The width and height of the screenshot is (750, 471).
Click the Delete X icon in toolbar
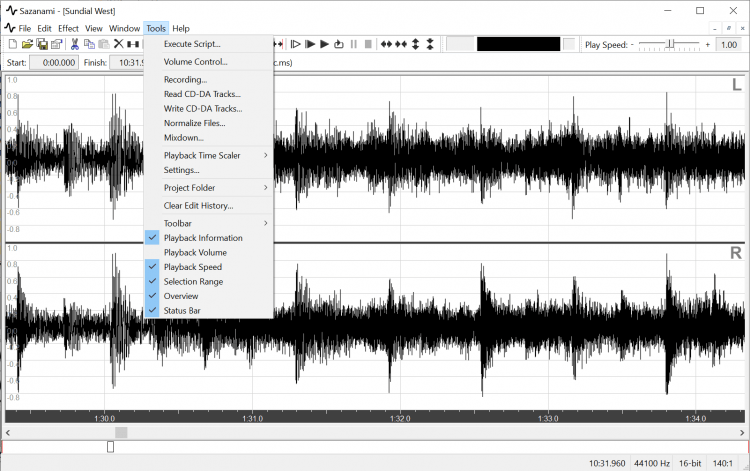pos(118,44)
